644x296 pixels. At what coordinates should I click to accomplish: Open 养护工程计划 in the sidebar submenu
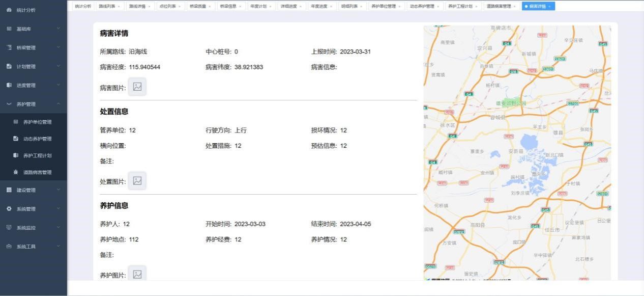(37, 155)
